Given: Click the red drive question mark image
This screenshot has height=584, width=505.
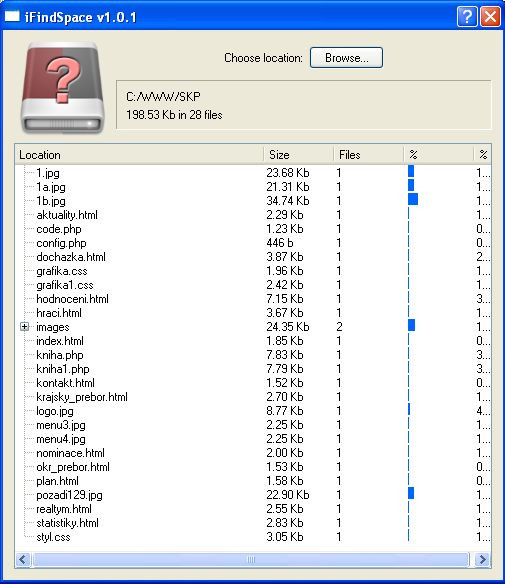Looking at the screenshot, I should click(x=62, y=88).
